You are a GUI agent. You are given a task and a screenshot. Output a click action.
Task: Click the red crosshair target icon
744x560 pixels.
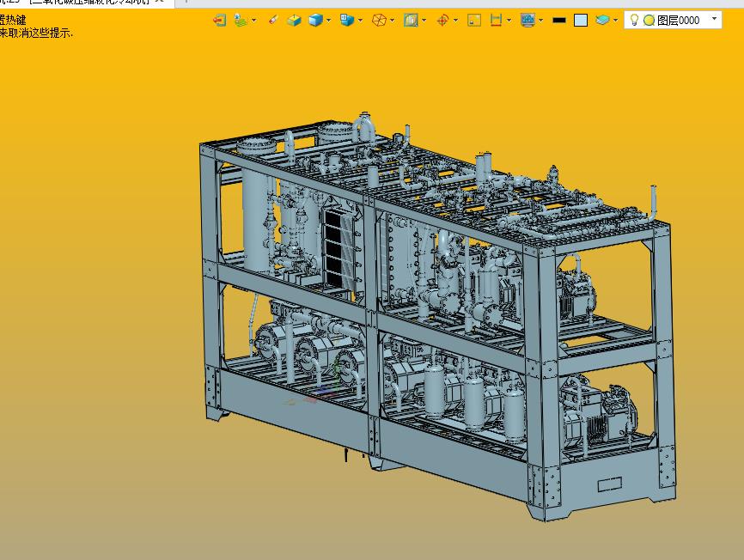pos(442,20)
